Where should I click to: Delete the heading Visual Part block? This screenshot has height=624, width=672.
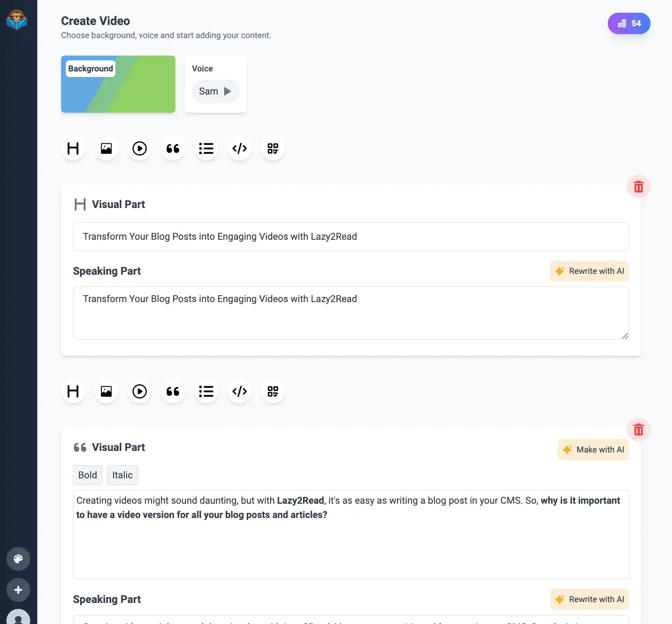(639, 187)
